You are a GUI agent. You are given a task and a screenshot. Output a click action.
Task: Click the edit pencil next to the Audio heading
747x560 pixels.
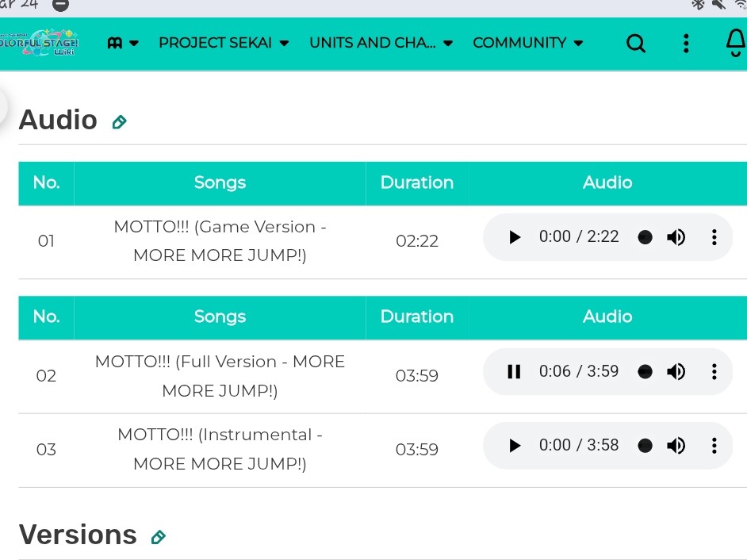[x=119, y=123]
